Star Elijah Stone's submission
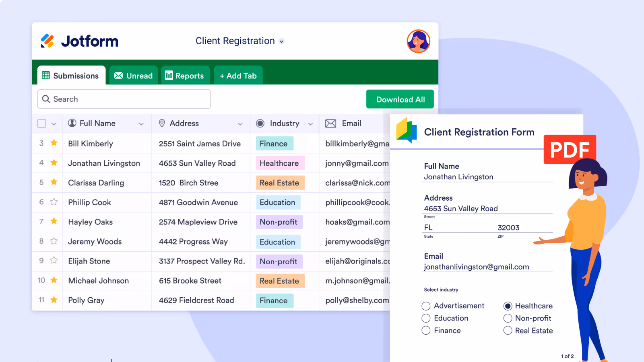 pos(54,260)
